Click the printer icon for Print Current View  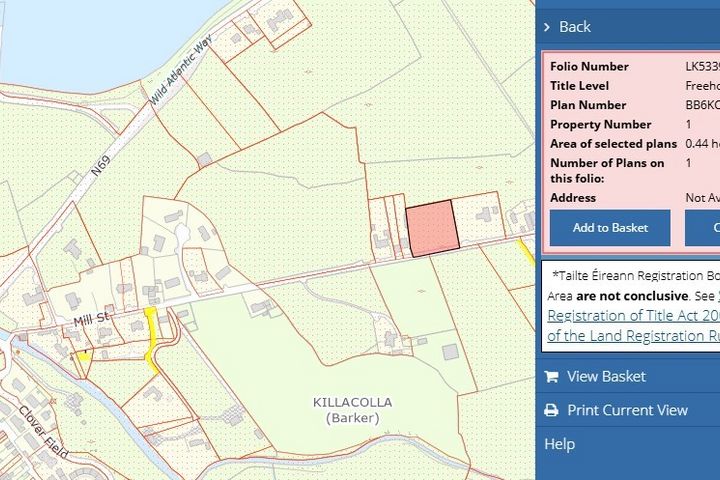point(551,410)
